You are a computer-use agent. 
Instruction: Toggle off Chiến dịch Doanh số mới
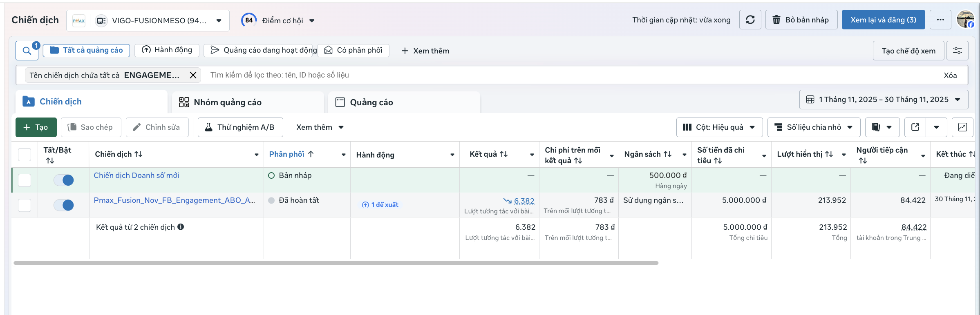pos(64,180)
